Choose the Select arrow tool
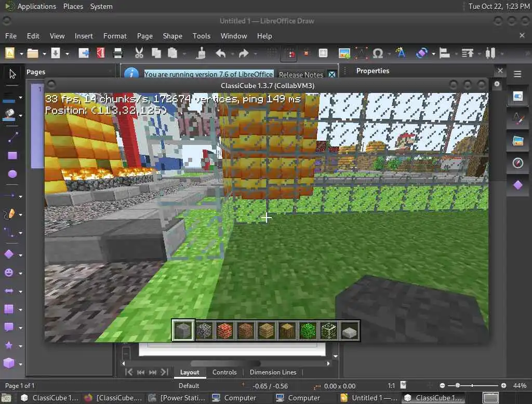This screenshot has height=404, width=532. [x=12, y=74]
